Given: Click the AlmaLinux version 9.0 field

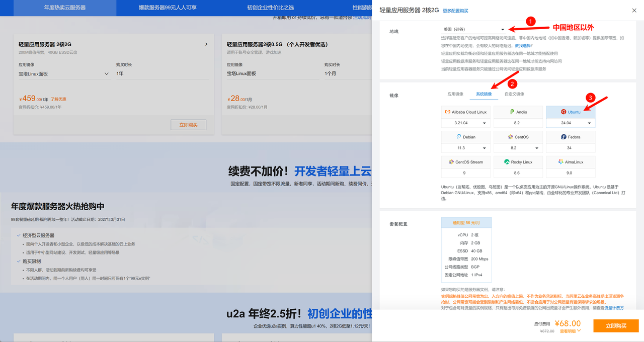Looking at the screenshot, I should 571,173.
